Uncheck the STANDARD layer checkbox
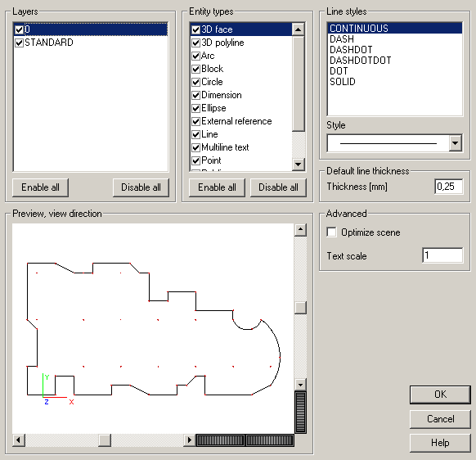This screenshot has width=476, height=460. (19, 43)
